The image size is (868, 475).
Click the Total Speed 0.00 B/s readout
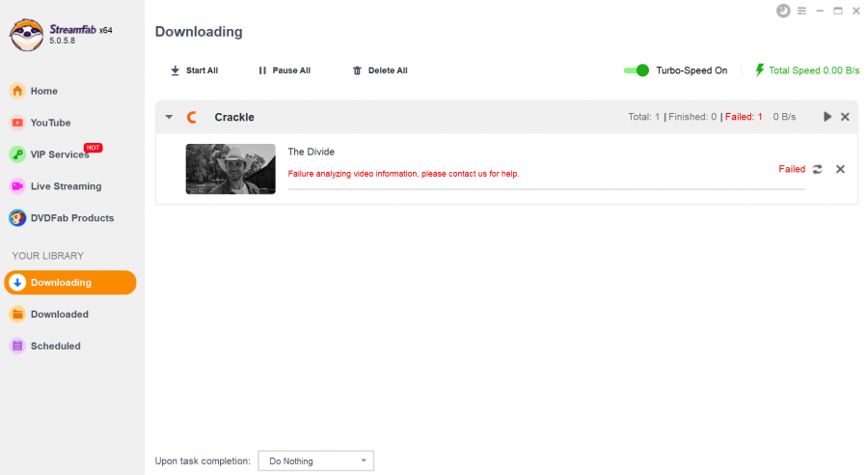814,70
